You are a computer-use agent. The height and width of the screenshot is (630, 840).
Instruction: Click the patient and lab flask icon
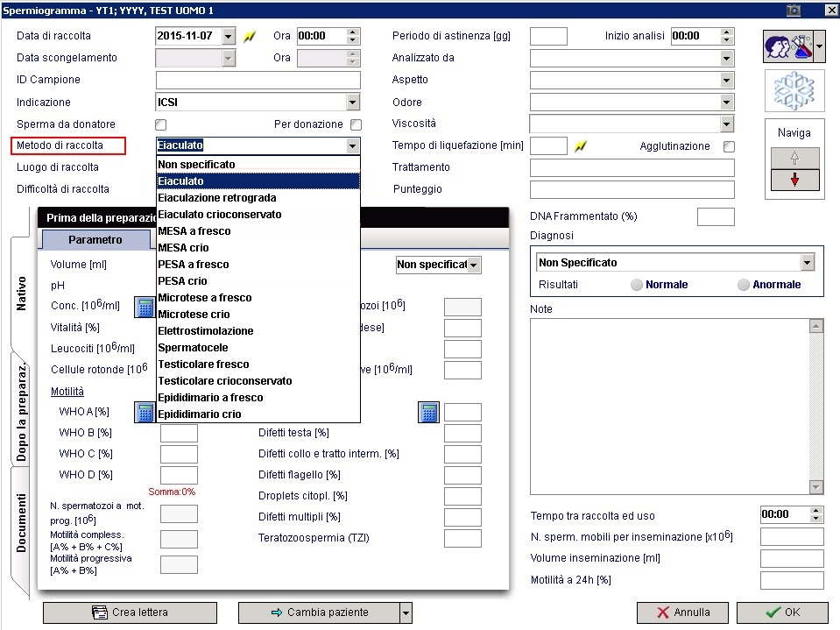(x=788, y=46)
